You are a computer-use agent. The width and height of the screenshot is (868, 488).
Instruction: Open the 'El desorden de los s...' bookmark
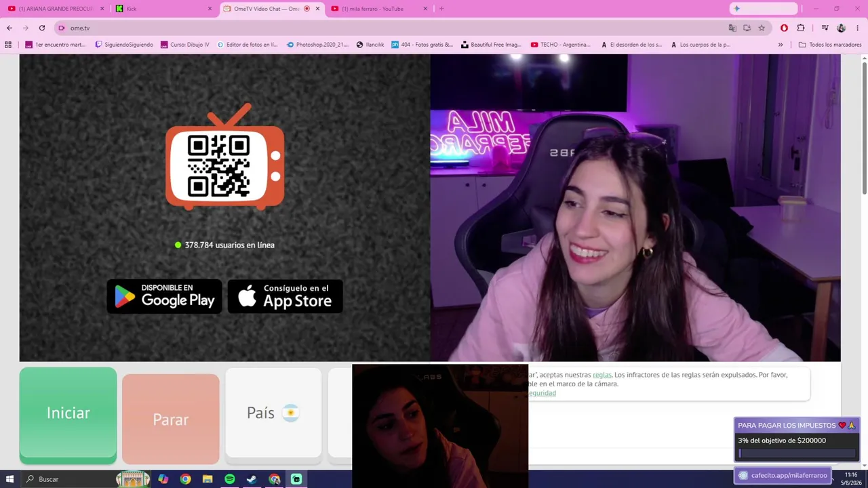[631, 45]
